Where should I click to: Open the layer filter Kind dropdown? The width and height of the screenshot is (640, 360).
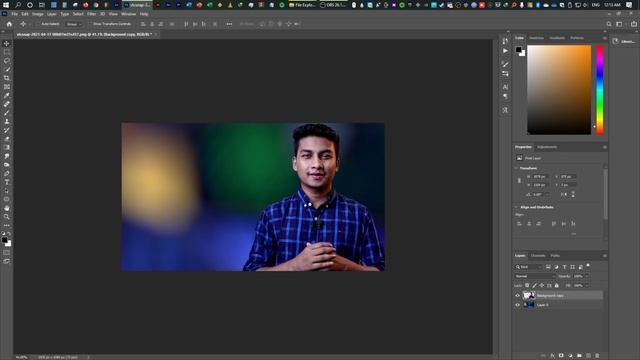coord(528,267)
